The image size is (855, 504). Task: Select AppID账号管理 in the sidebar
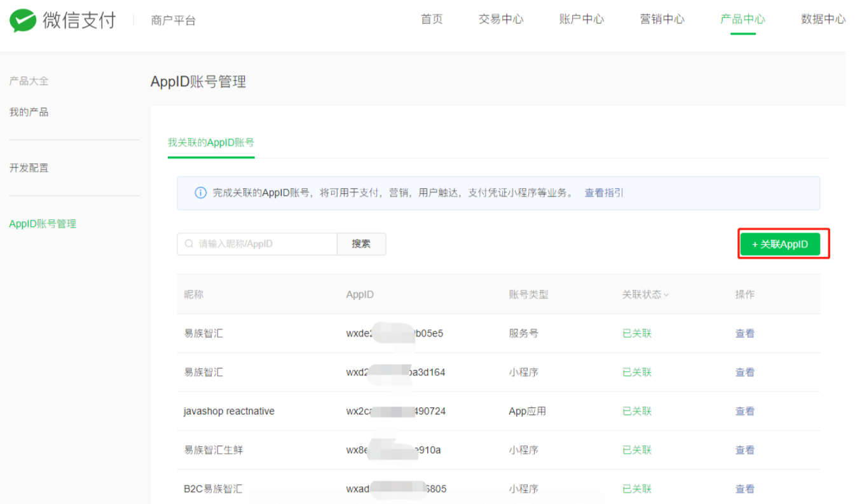pos(43,224)
